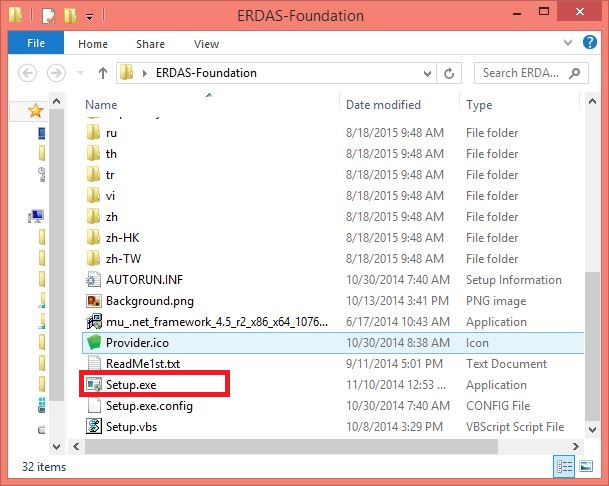The height and width of the screenshot is (486, 609).
Task: Go up one folder level
Action: pos(103,73)
